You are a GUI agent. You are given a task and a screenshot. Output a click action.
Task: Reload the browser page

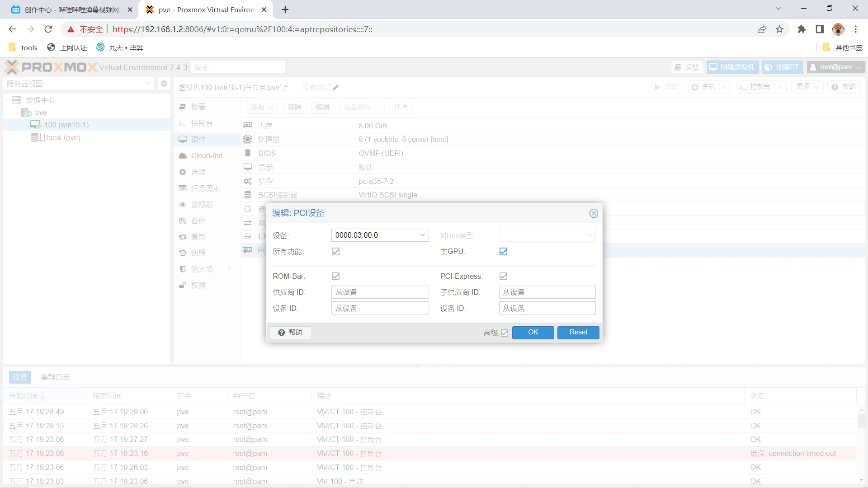tap(48, 29)
